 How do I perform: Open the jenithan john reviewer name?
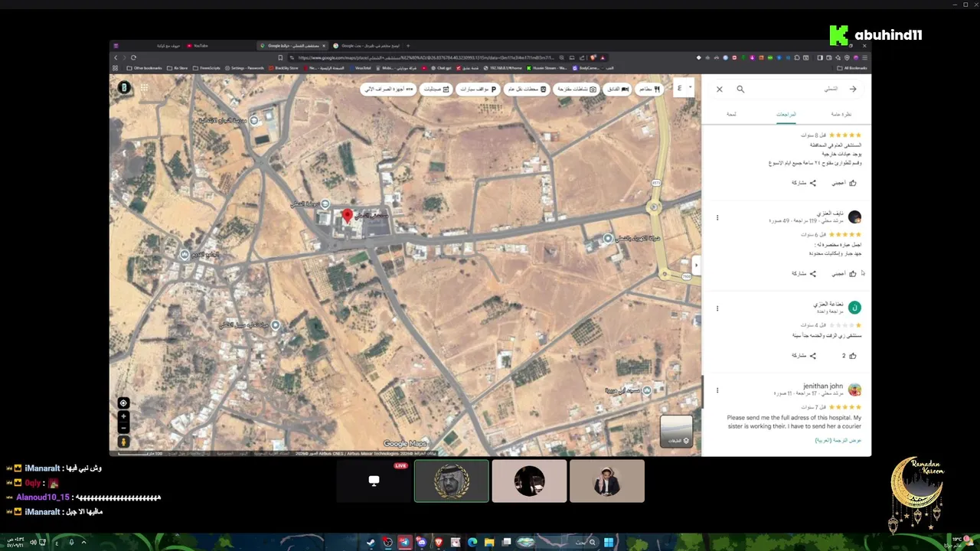823,386
